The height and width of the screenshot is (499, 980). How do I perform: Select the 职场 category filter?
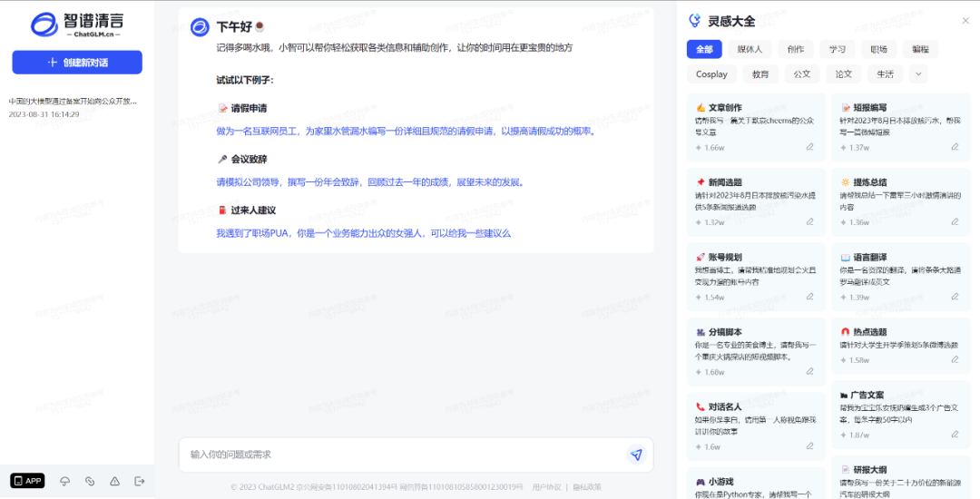[878, 49]
